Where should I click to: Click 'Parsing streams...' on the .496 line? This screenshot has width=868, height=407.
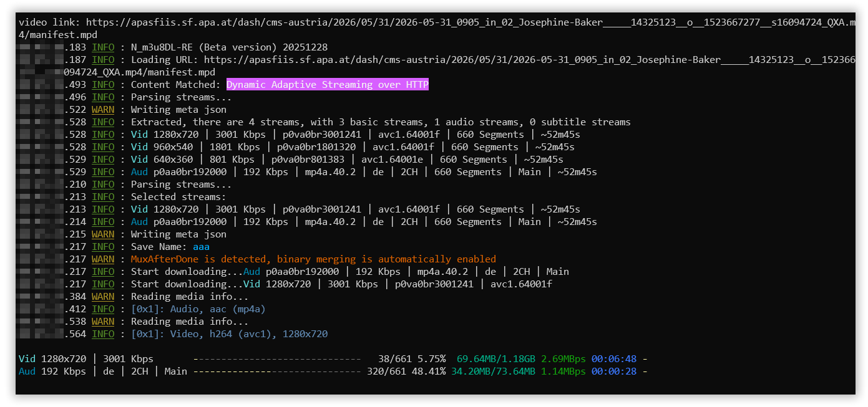point(181,97)
